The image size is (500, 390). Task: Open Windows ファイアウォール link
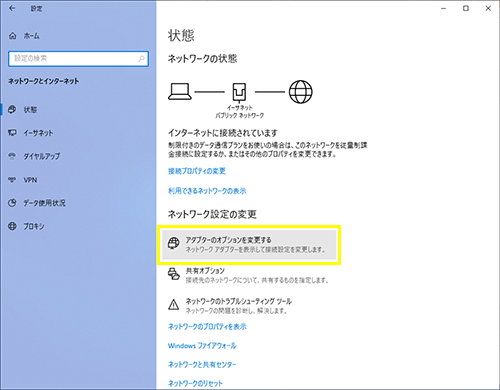pyautogui.click(x=202, y=346)
